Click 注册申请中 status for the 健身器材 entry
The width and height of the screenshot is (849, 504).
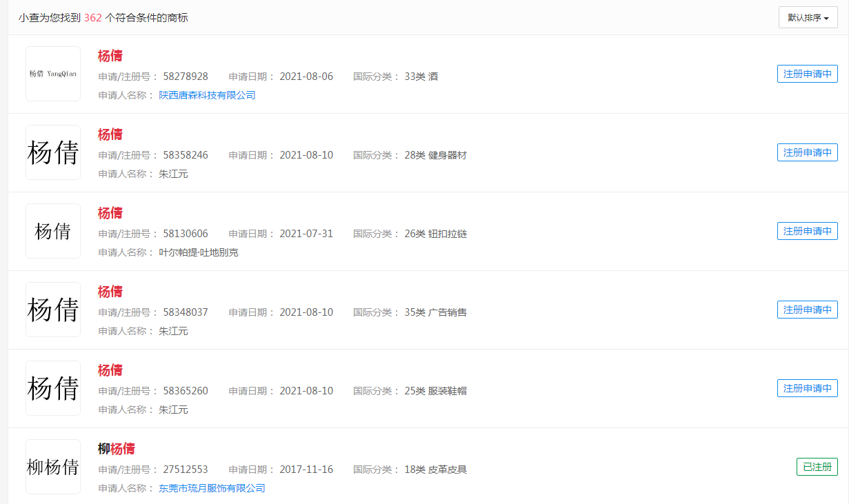tap(807, 152)
